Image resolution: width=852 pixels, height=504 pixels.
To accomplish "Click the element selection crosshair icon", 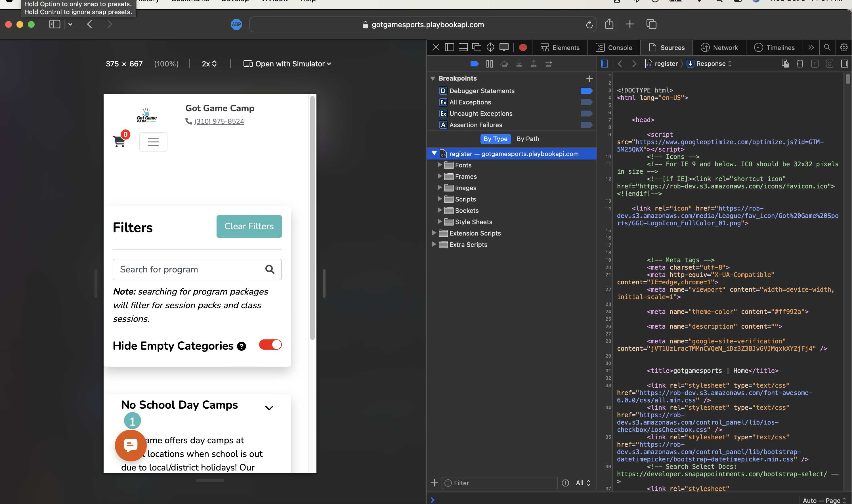I will [x=490, y=47].
